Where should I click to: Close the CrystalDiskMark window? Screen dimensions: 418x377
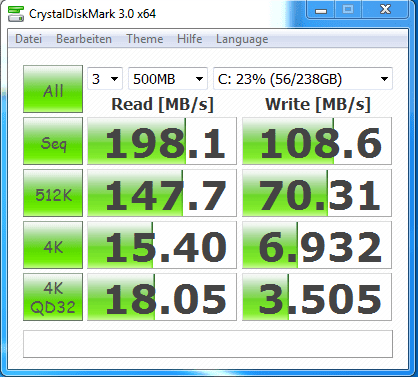click(385, 10)
